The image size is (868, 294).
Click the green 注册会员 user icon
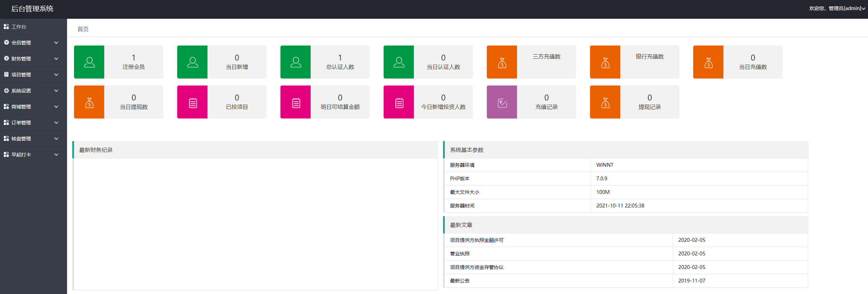tap(89, 62)
